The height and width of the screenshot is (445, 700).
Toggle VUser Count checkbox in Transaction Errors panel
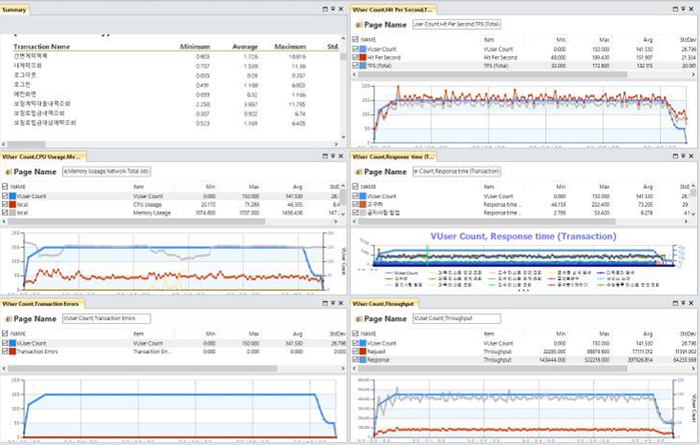click(x=5, y=343)
